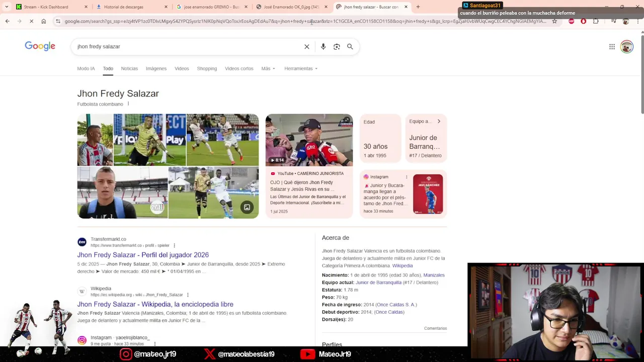Open the Once Caldas S. A. link

pos(396,305)
